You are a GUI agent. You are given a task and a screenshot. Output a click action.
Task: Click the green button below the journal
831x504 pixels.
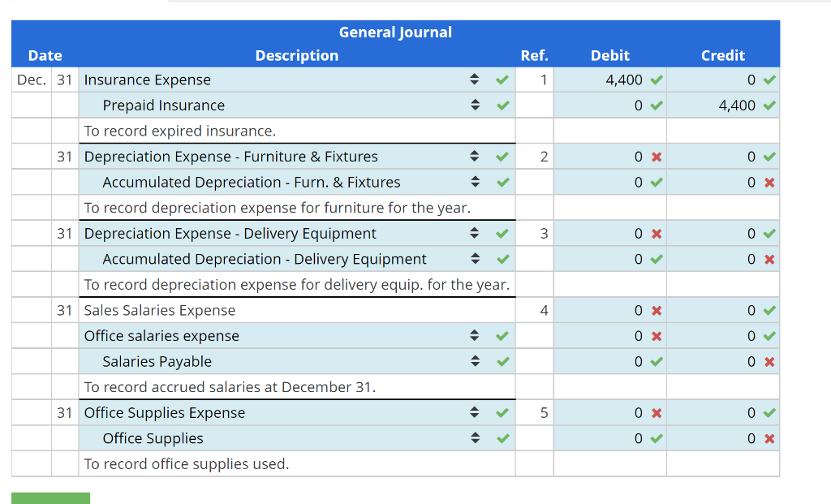pos(51,498)
